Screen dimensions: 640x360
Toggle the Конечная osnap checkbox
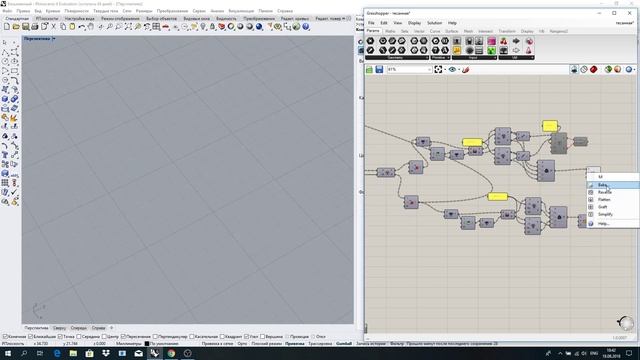[x=5, y=337]
